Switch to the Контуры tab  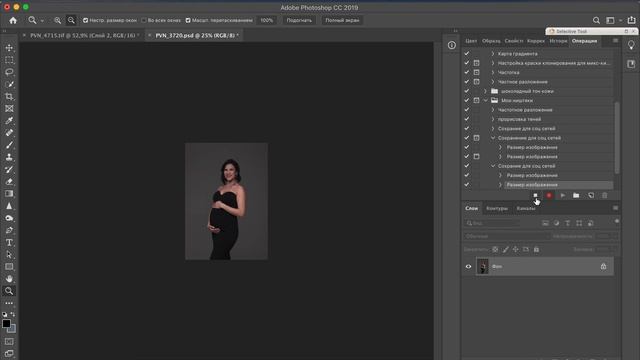click(497, 208)
